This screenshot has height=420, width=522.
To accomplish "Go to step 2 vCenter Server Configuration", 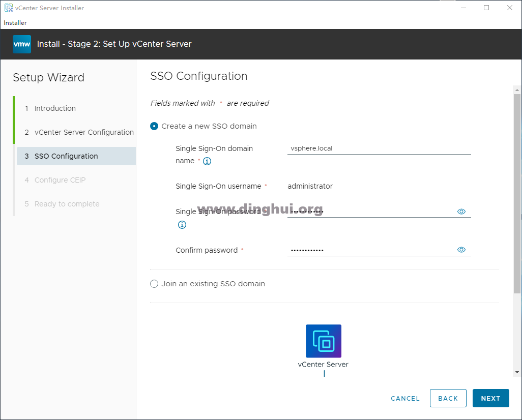I will point(79,132).
